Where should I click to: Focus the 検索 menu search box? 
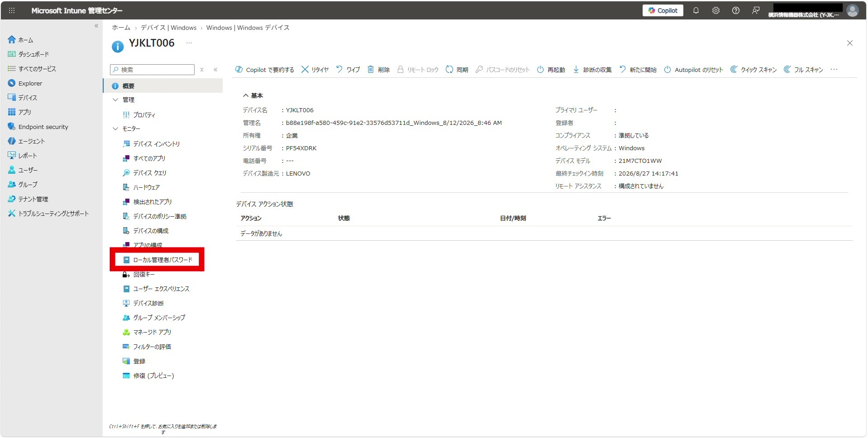pos(152,70)
